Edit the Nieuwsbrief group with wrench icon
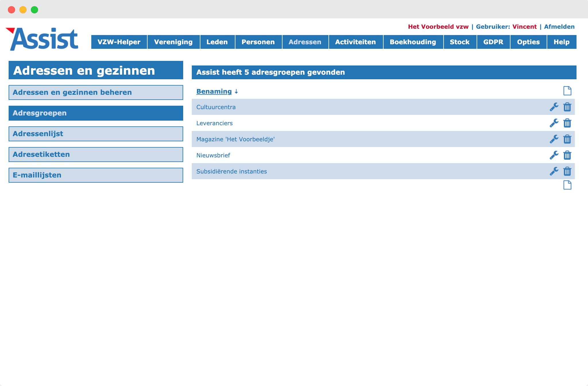588x386 pixels. click(554, 155)
